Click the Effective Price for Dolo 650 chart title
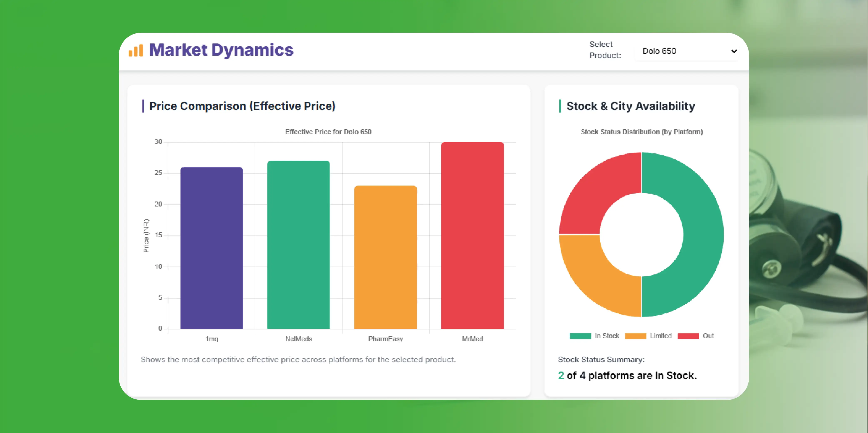The height and width of the screenshot is (433, 868). coord(328,132)
